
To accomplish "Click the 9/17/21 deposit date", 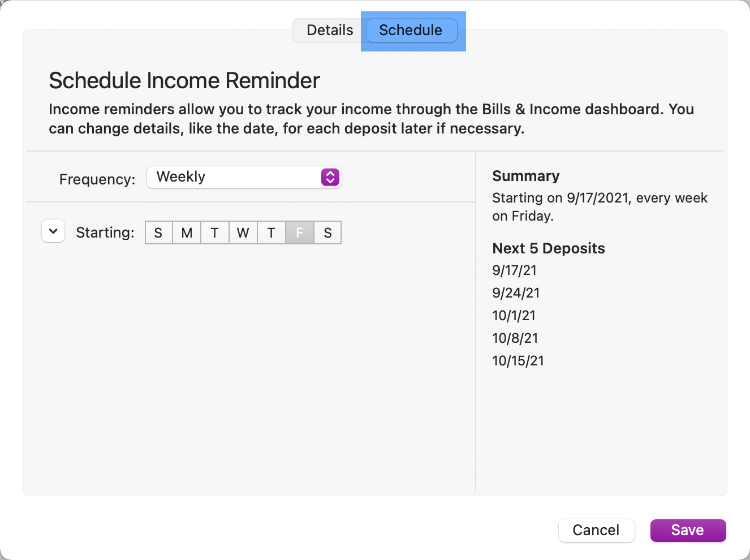I will pyautogui.click(x=514, y=270).
